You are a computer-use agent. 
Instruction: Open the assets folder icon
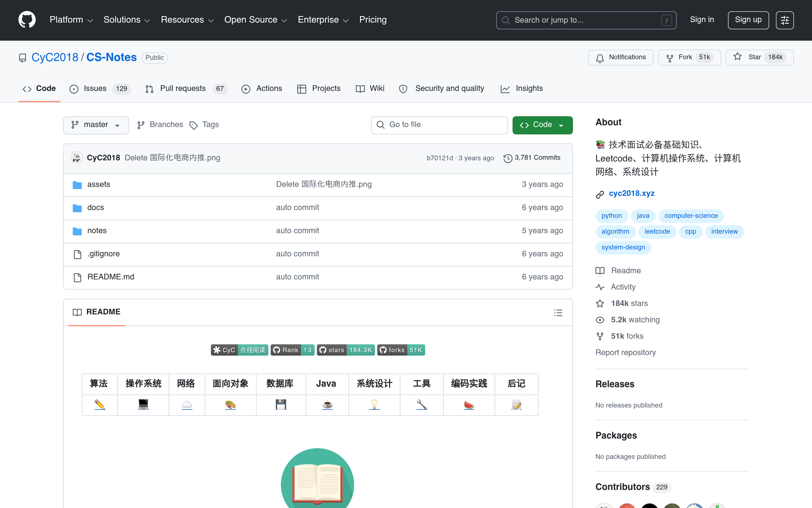click(x=77, y=185)
